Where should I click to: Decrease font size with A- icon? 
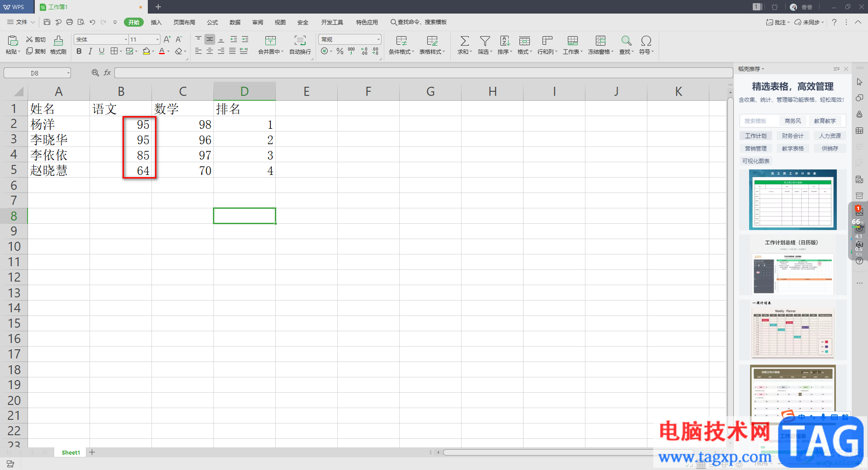pyautogui.click(x=179, y=40)
